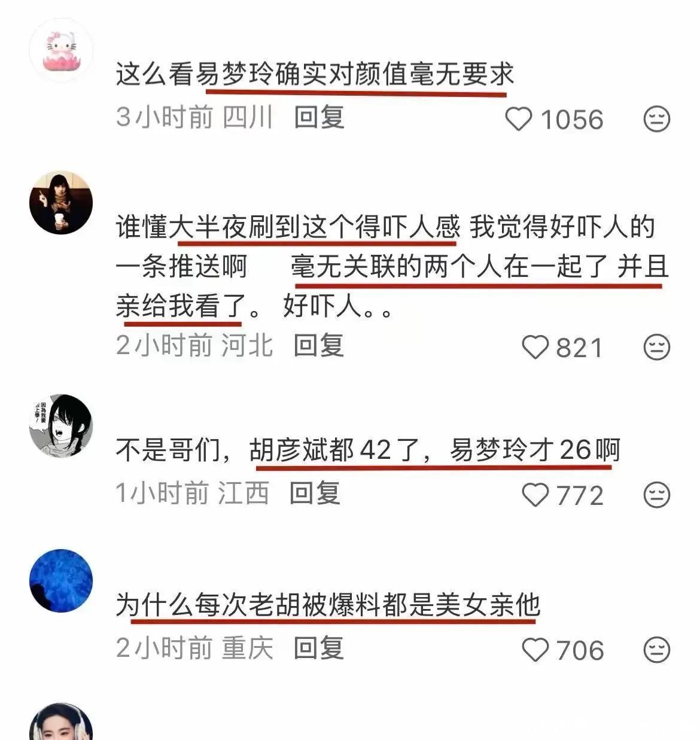Tap the heart beside 706

click(535, 650)
